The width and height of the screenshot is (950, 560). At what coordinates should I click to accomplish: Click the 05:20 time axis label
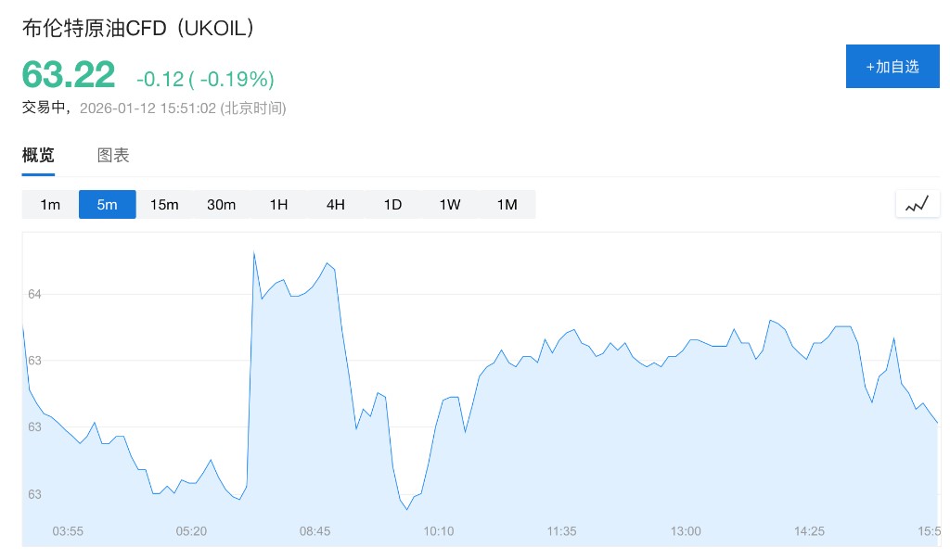point(191,531)
